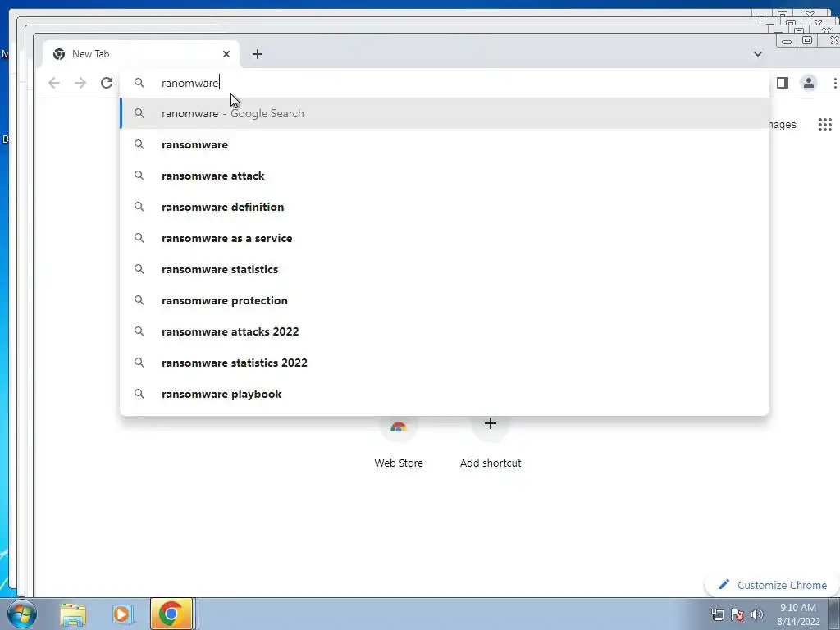Click inside the address bar text field
Viewport: 840px width, 630px height.
click(x=445, y=83)
